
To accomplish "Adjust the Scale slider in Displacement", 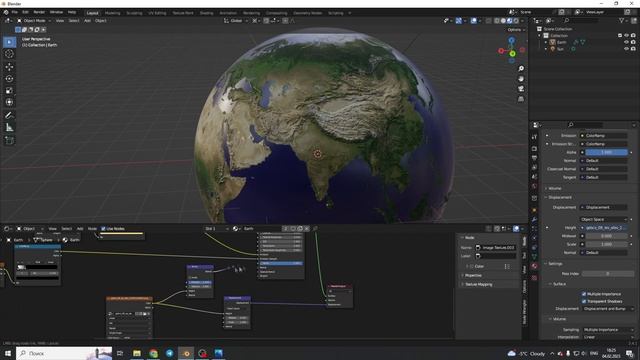I will click(607, 244).
